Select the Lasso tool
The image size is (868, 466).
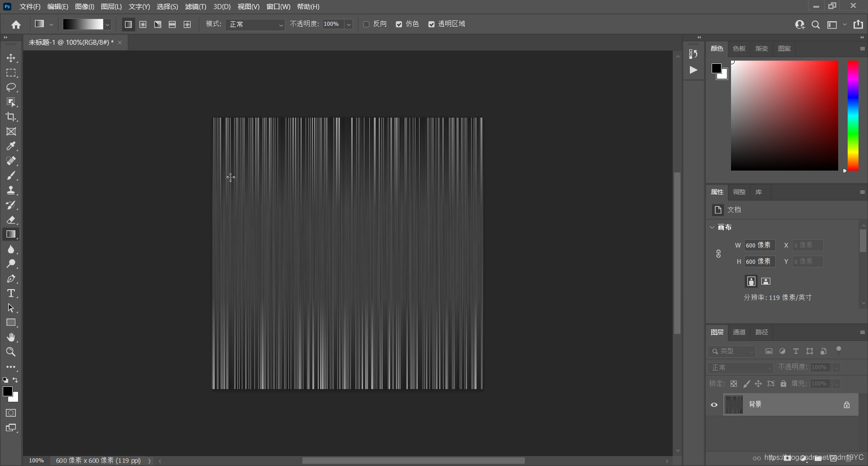pos(11,87)
